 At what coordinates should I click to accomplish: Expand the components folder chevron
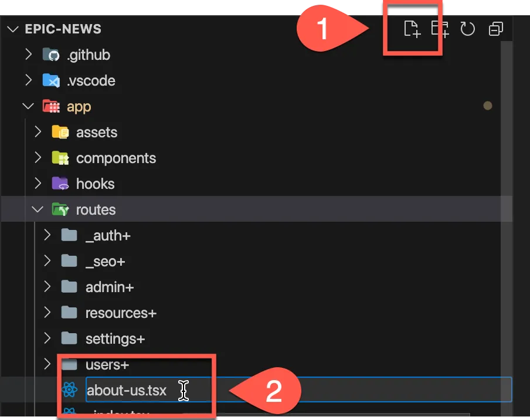38,158
